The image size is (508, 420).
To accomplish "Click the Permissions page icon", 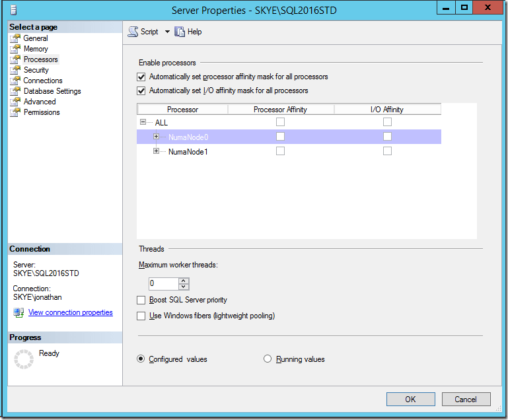I will pos(15,112).
